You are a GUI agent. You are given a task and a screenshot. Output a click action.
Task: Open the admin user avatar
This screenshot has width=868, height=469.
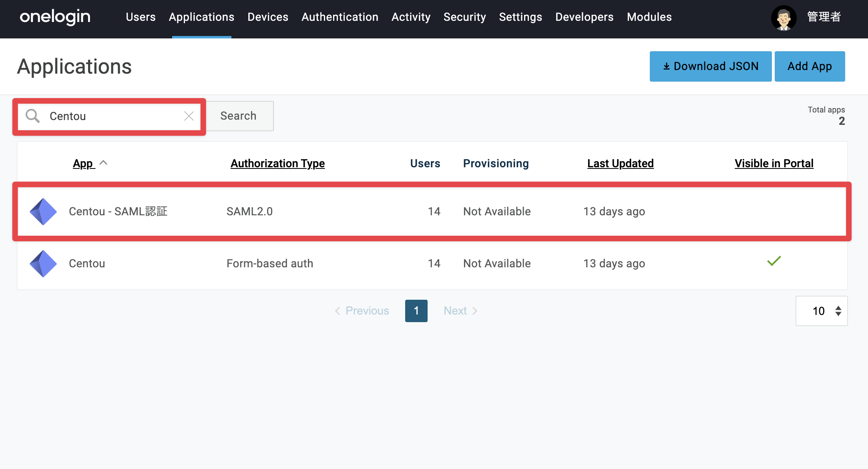(x=784, y=18)
